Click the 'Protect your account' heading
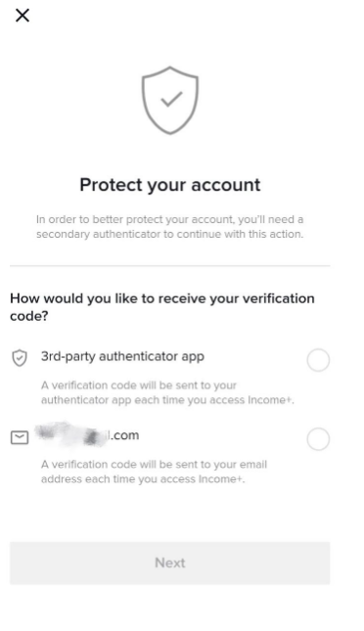This screenshot has width=364, height=631. coord(170,185)
